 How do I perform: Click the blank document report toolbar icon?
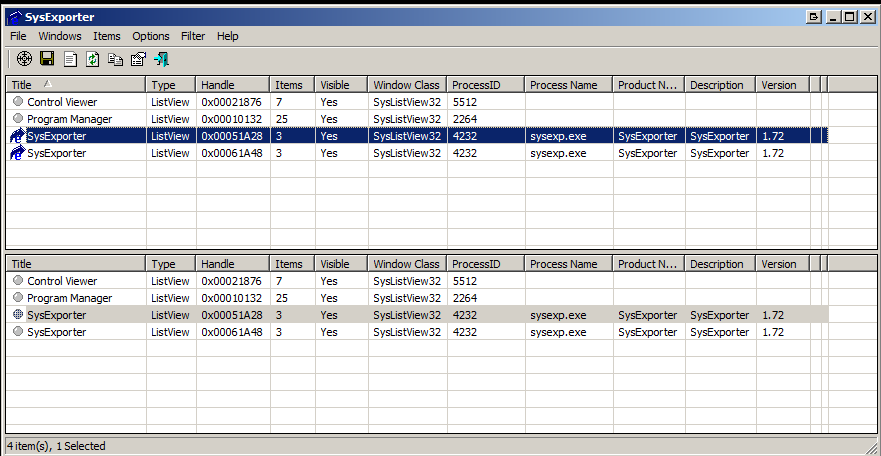(70, 59)
